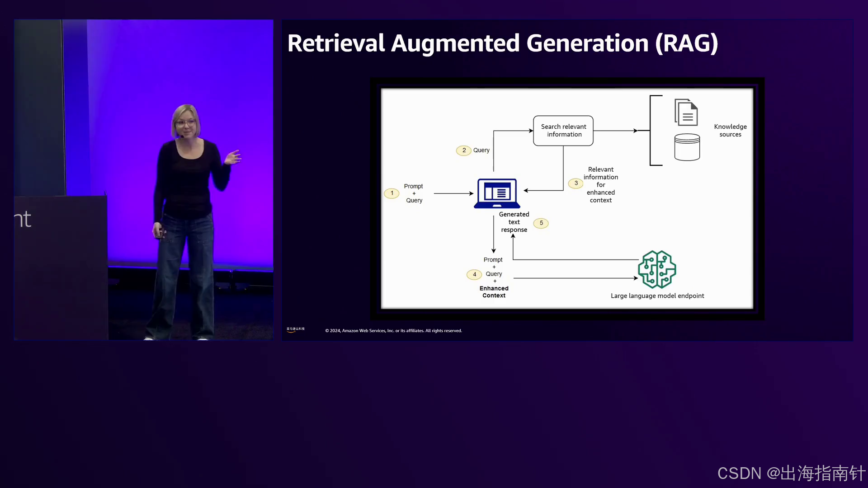
Task: Click the blue laptop application icon
Action: (x=497, y=193)
